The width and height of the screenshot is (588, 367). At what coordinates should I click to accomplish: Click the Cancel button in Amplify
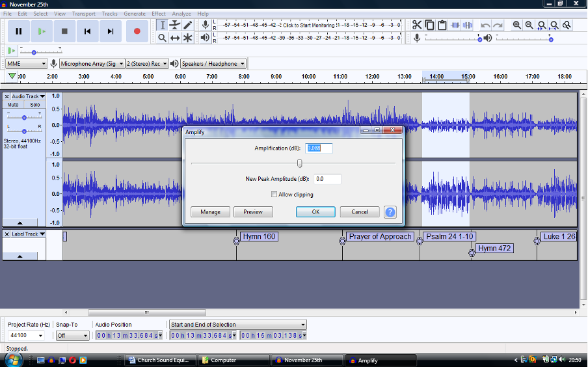click(x=360, y=212)
